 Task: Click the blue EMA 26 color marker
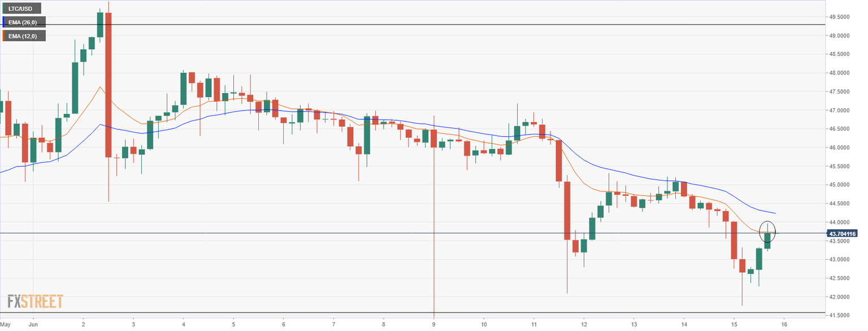tap(3, 22)
